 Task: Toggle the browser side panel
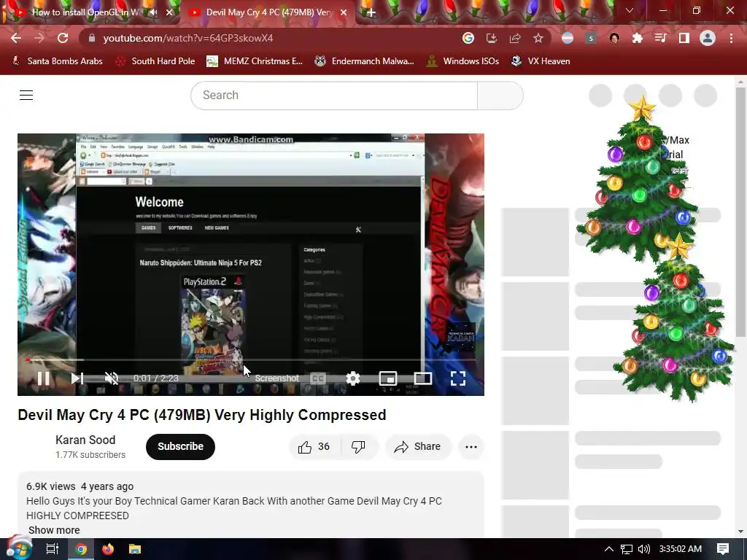(684, 38)
